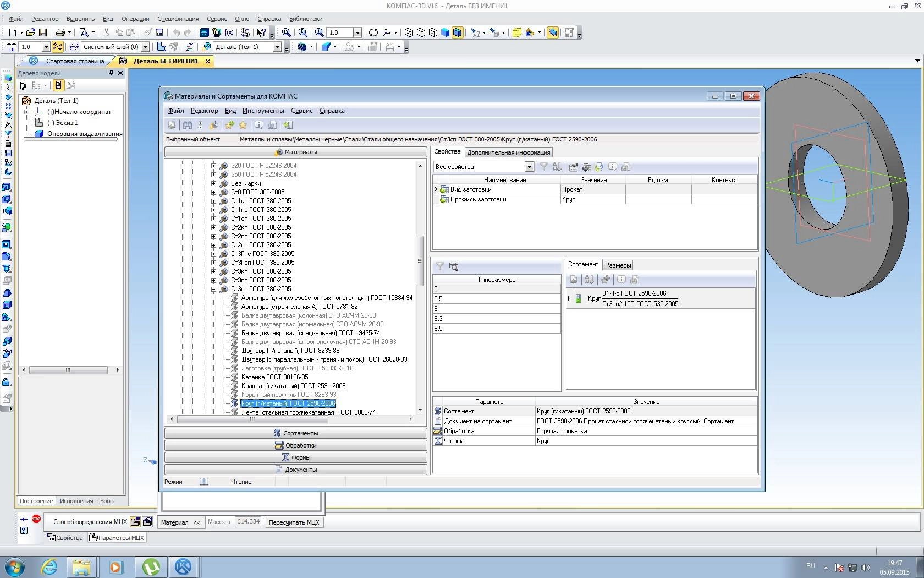The image size is (924, 578).
Task: Click materials tree vertical scrollbar
Action: pos(420,261)
